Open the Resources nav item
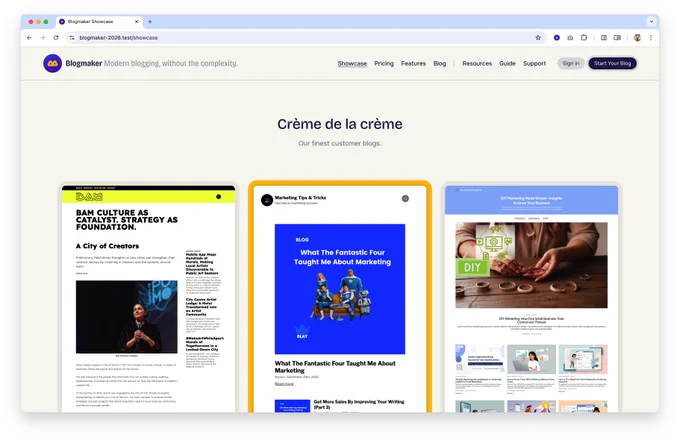This screenshot has height=440, width=680. click(477, 63)
